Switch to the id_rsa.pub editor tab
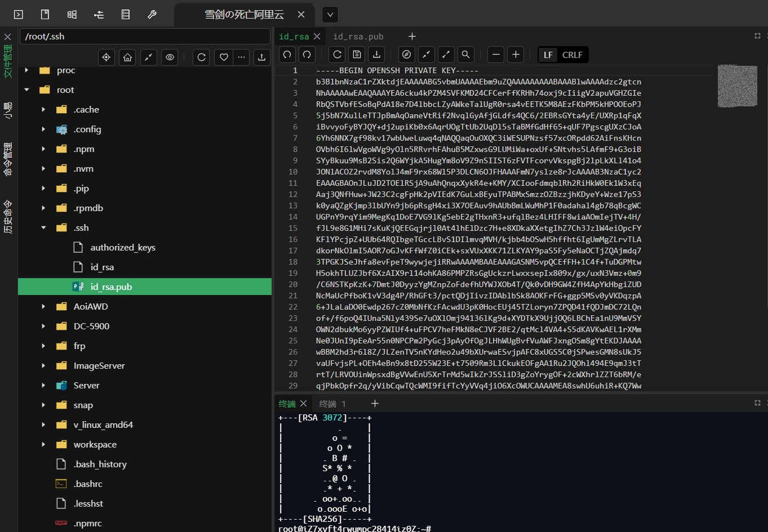The image size is (768, 532). point(358,37)
